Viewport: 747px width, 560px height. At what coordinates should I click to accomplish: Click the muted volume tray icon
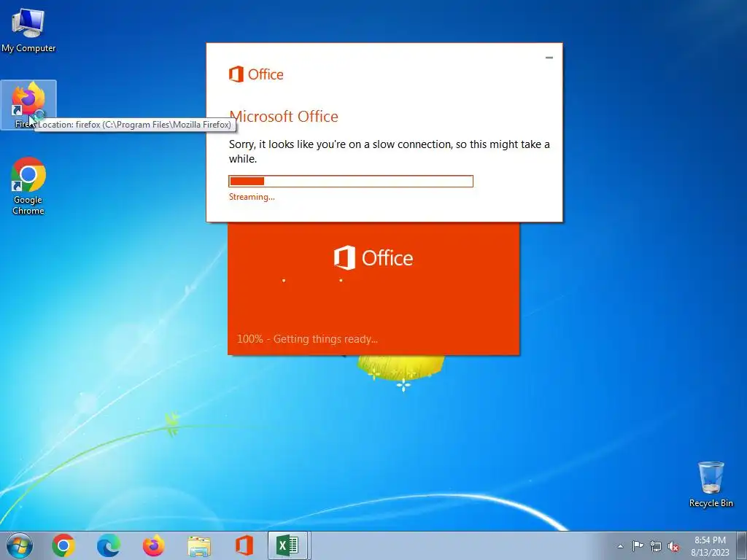coord(673,546)
